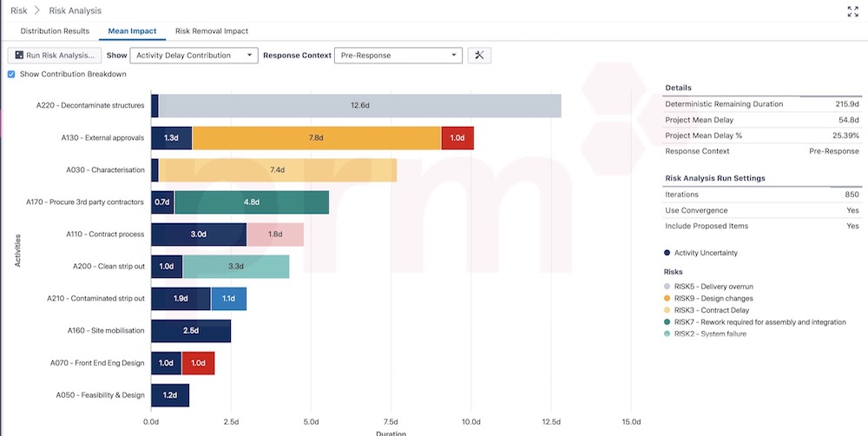The image size is (868, 436).
Task: Select the Mean Impact tab
Action: tap(132, 31)
